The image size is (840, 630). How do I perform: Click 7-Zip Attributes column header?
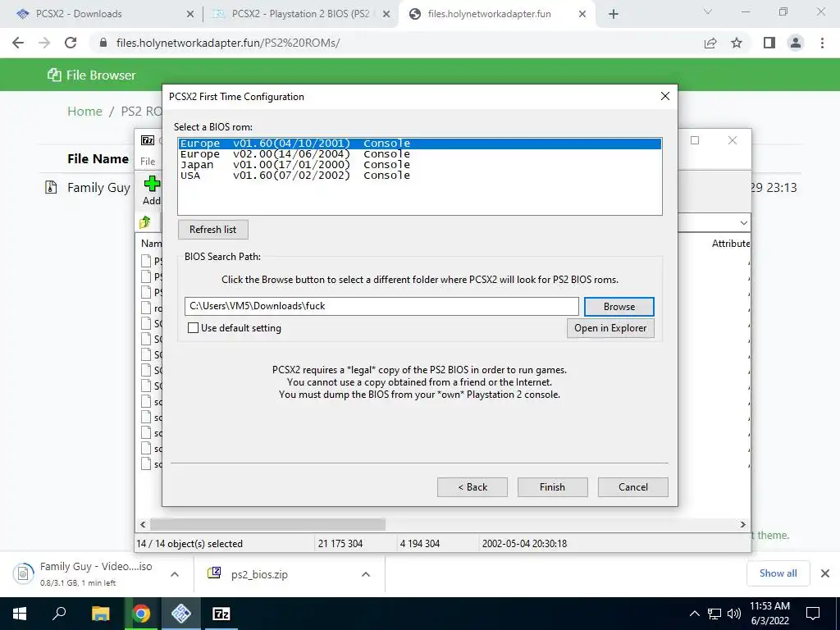[x=731, y=243]
